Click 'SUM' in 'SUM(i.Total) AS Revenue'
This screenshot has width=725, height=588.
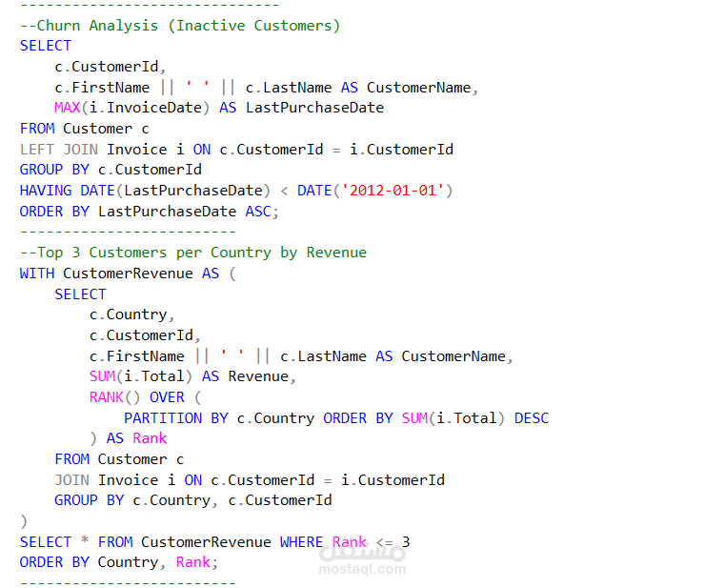pos(102,376)
